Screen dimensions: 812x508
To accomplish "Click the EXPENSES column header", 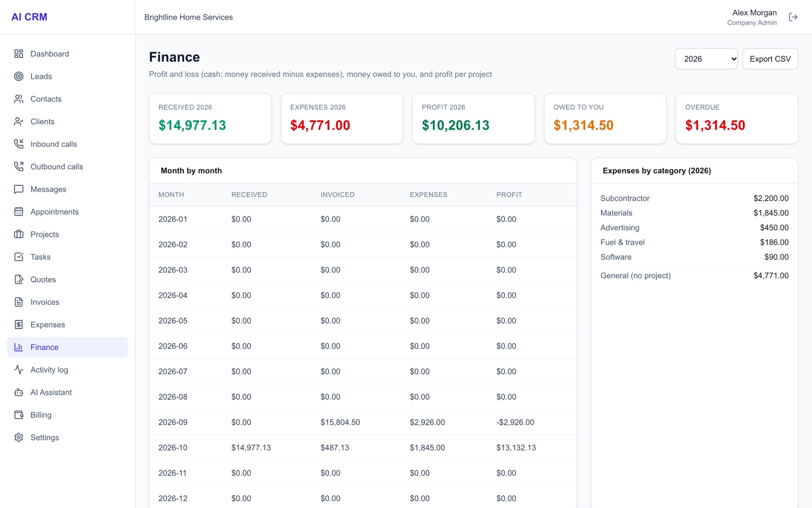I will click(x=428, y=195).
